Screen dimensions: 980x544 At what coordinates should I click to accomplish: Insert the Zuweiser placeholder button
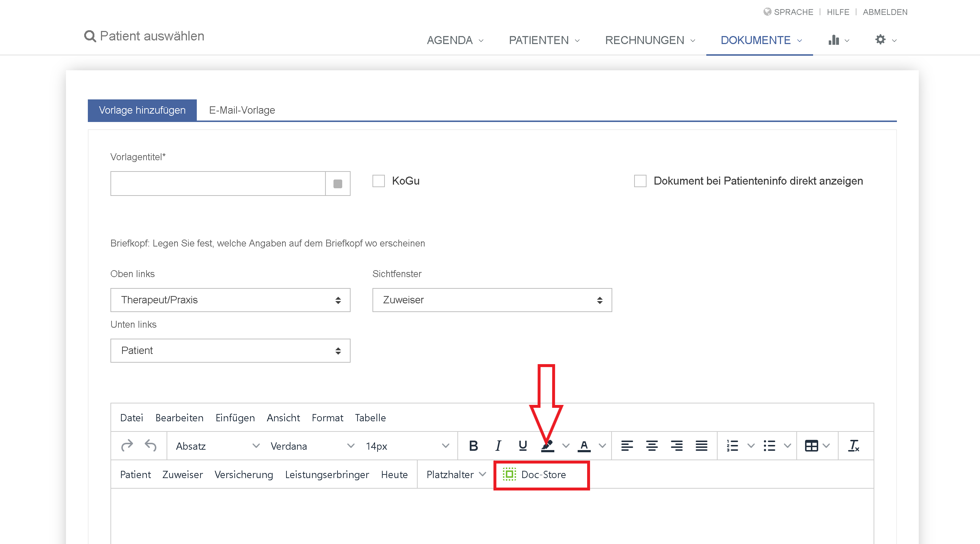pyautogui.click(x=183, y=474)
